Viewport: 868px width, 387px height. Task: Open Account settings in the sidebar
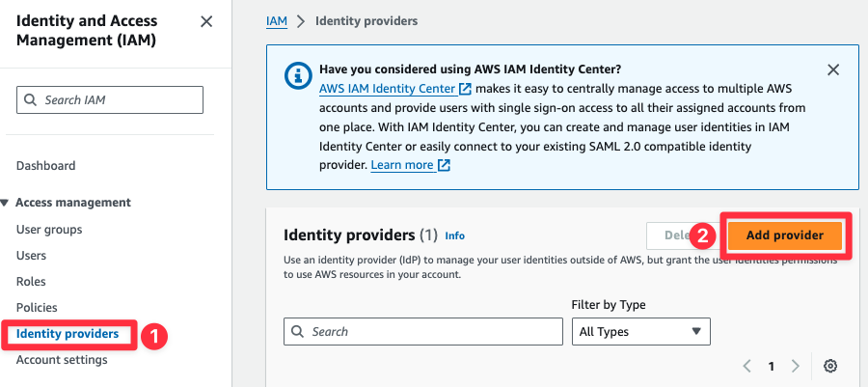pyautogui.click(x=62, y=360)
